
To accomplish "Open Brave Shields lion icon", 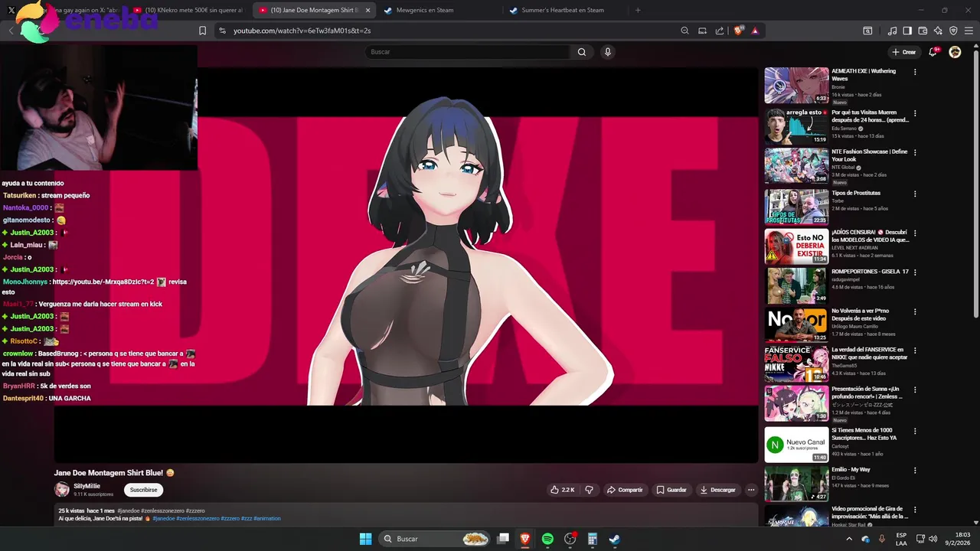I will pos(739,31).
